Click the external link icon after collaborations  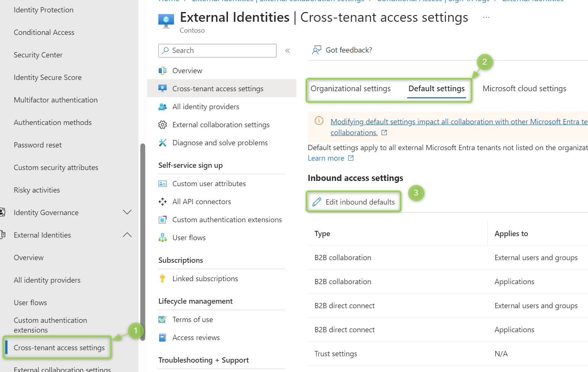coord(384,133)
